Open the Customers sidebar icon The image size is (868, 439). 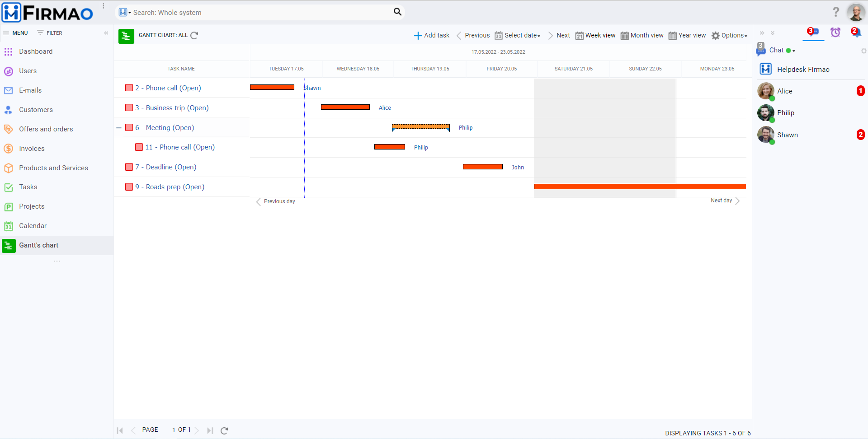[x=8, y=110]
